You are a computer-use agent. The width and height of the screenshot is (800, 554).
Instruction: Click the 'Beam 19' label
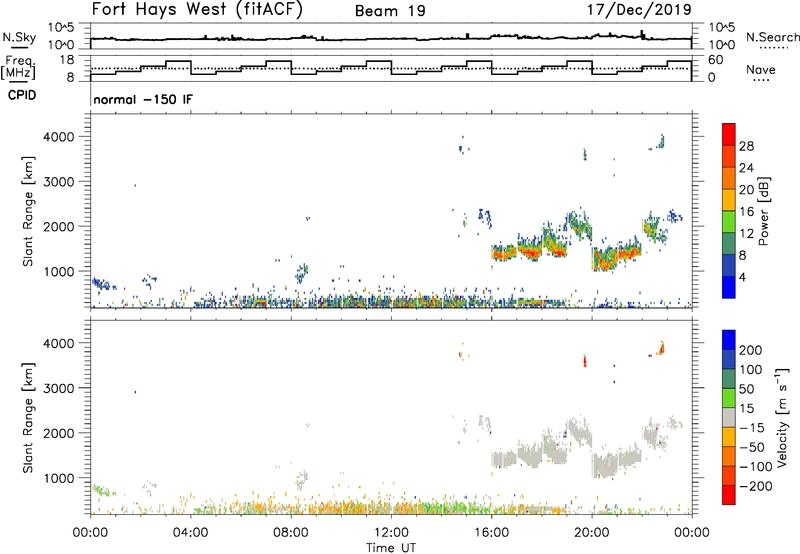[390, 11]
